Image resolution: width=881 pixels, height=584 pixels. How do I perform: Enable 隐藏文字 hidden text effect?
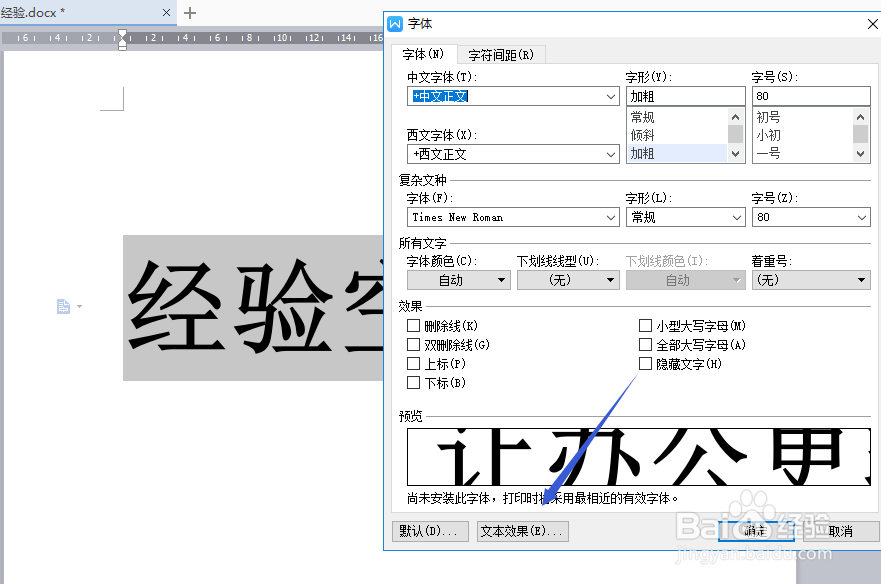[645, 363]
